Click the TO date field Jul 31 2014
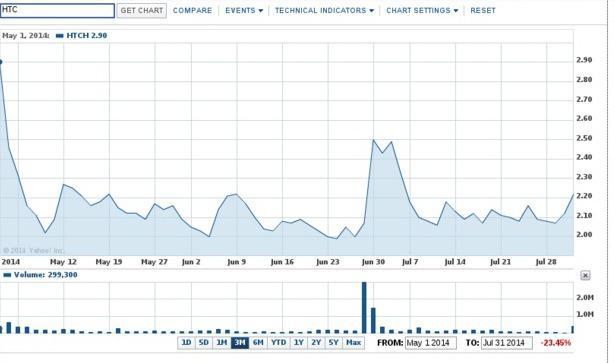614x363 pixels. click(x=507, y=343)
